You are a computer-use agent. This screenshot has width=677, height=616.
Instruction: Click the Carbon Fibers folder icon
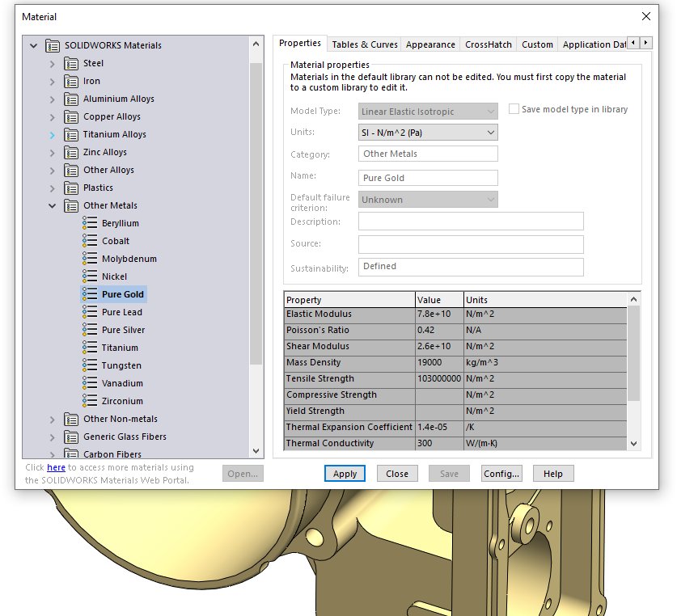pyautogui.click(x=71, y=454)
